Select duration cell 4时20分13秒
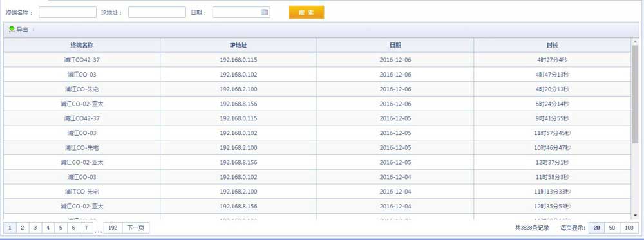The width and height of the screenshot is (644, 240). click(553, 89)
